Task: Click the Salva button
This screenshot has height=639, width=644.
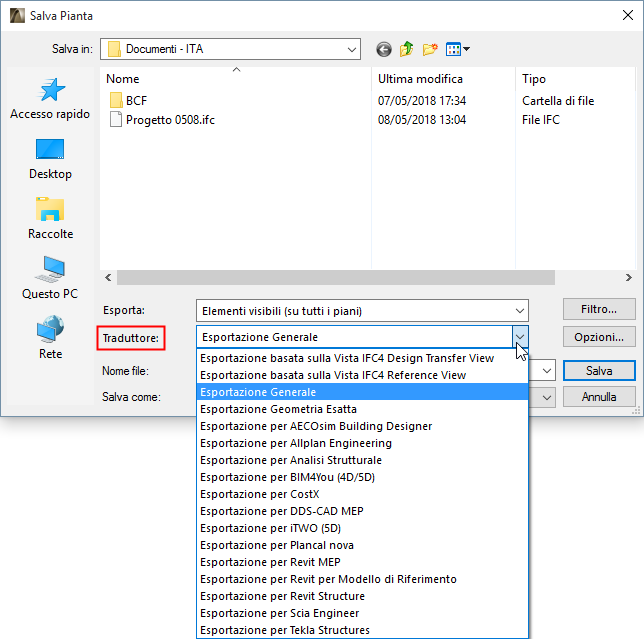Action: pyautogui.click(x=599, y=371)
